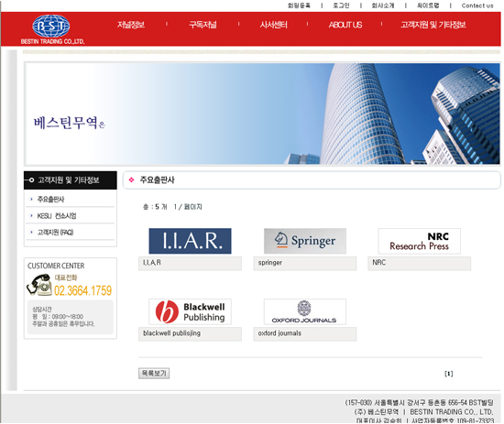
Task: Click the springer caption text
Action: 270,263
